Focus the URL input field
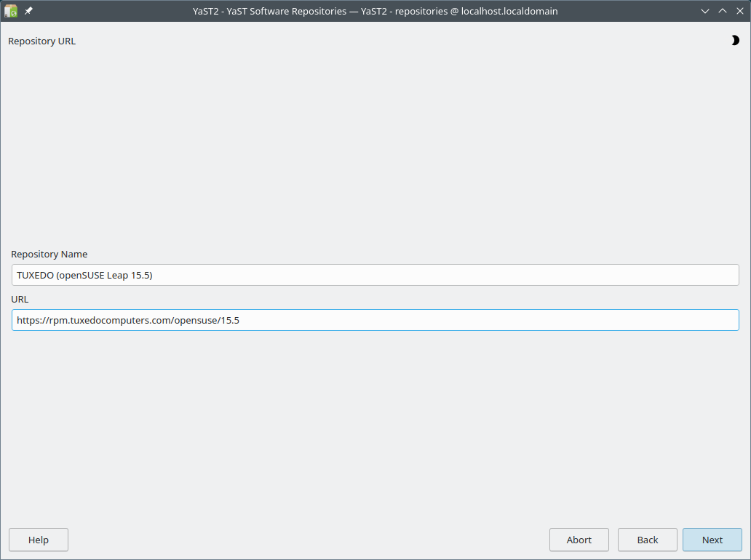Viewport: 751px width, 560px height. [x=375, y=320]
